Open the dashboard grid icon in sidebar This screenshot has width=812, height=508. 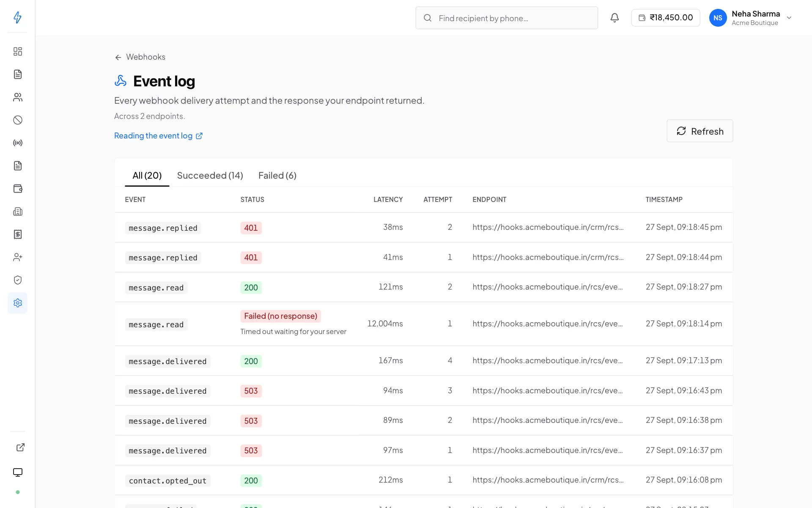coord(17,51)
